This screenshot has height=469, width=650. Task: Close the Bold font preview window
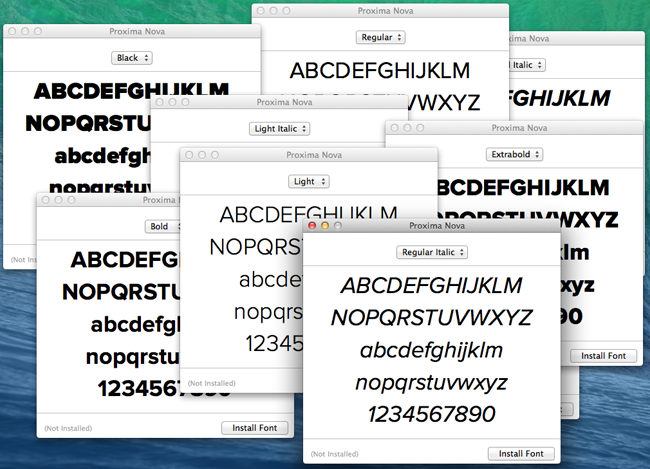pos(44,200)
